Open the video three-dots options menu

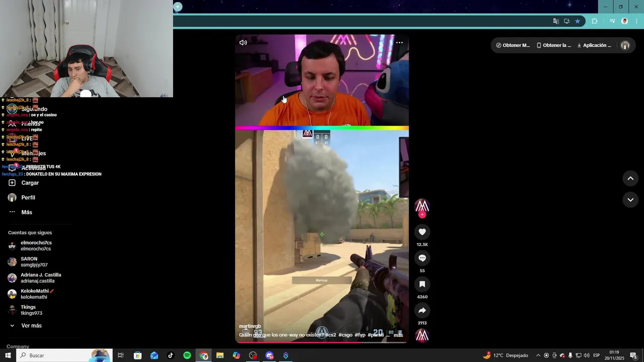(x=399, y=43)
